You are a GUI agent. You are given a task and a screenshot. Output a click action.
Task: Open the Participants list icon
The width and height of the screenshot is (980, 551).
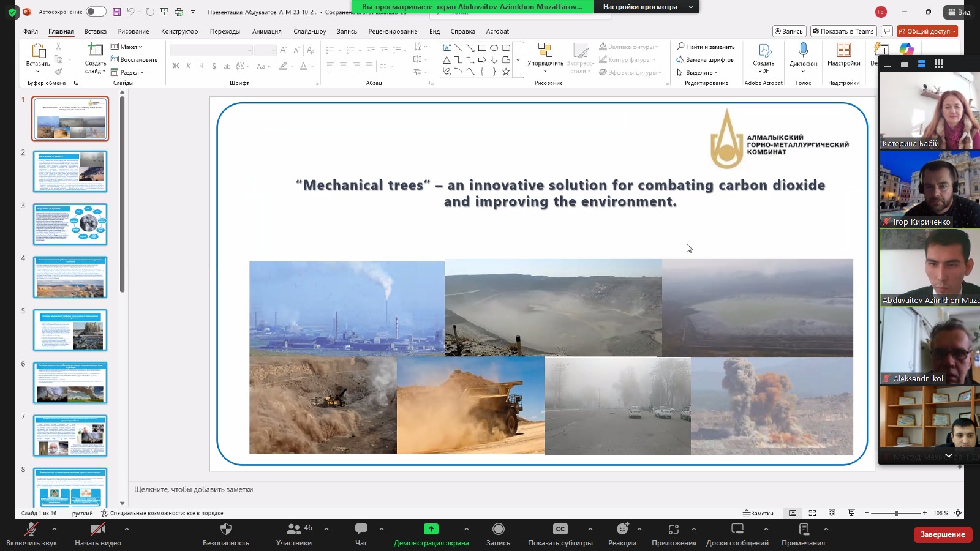pos(294,530)
